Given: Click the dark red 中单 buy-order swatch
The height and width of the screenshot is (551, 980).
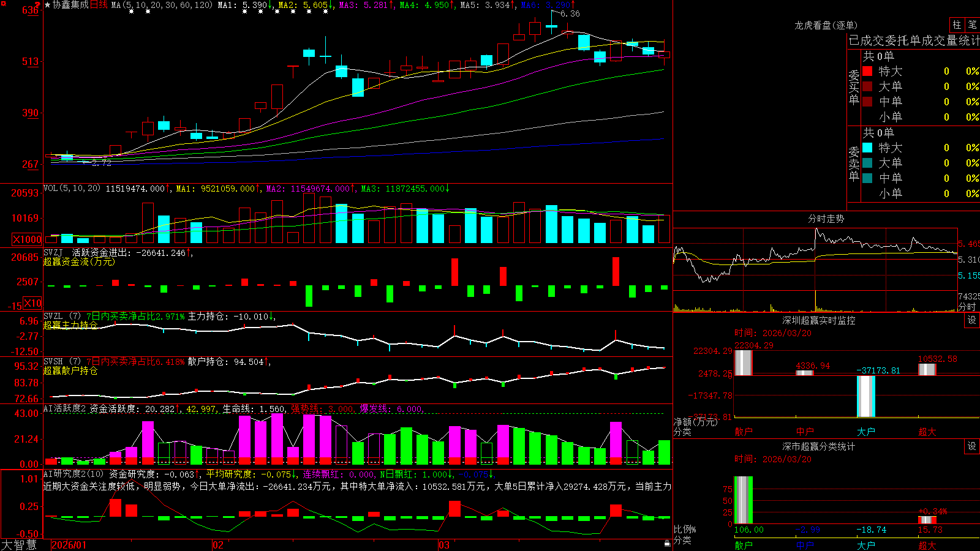Looking at the screenshot, I should click(x=867, y=102).
